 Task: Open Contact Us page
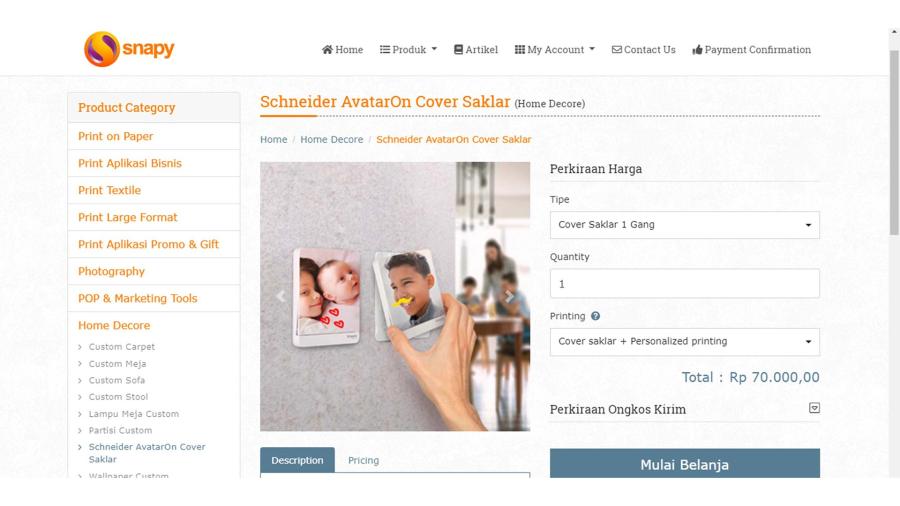click(643, 50)
